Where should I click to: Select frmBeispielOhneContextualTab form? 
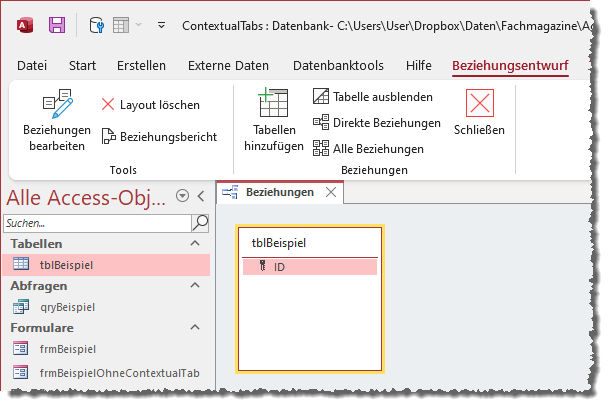pos(106,373)
